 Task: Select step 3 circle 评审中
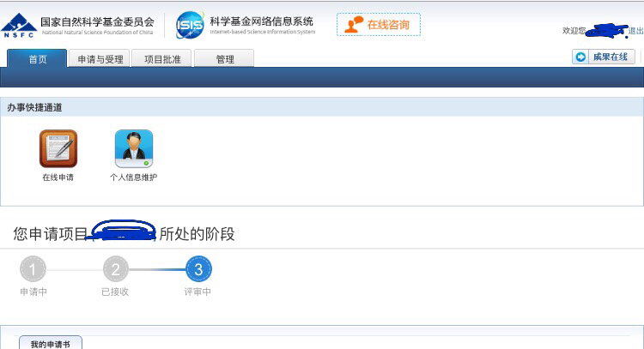pyautogui.click(x=198, y=270)
